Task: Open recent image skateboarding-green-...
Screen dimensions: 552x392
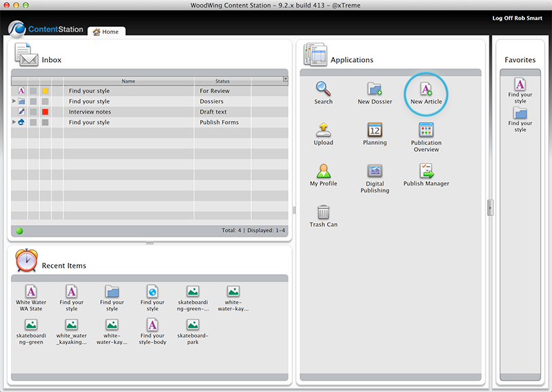Action: pyautogui.click(x=193, y=298)
